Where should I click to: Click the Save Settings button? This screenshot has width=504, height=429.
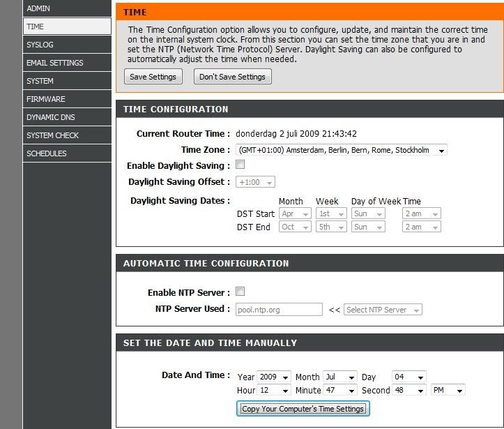pyautogui.click(x=153, y=77)
